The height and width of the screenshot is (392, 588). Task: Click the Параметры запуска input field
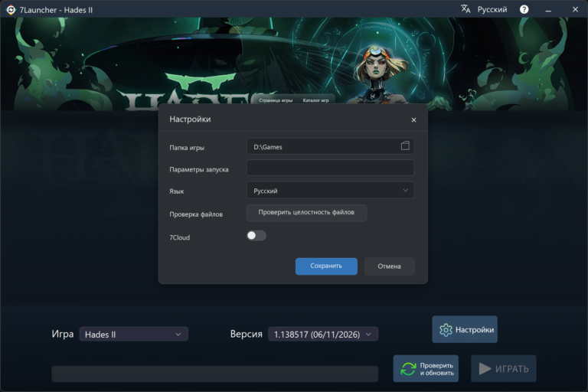330,168
